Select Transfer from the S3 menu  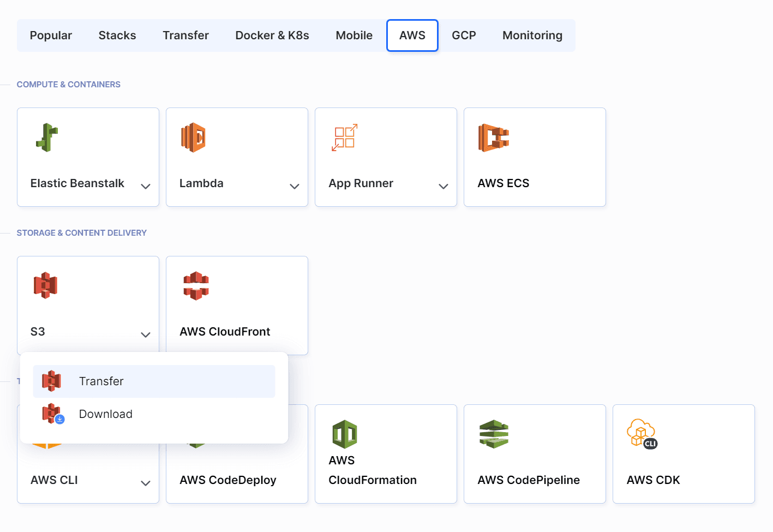101,381
